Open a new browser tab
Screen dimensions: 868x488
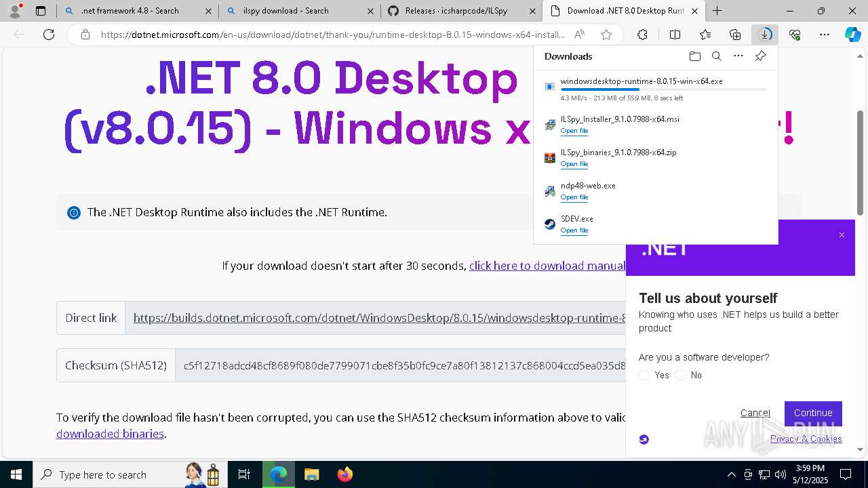point(717,11)
